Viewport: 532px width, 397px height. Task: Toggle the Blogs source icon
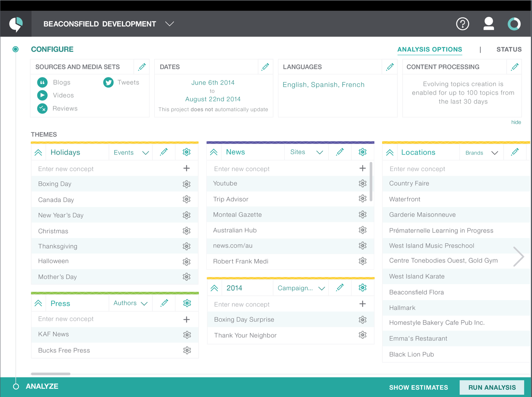tap(43, 82)
